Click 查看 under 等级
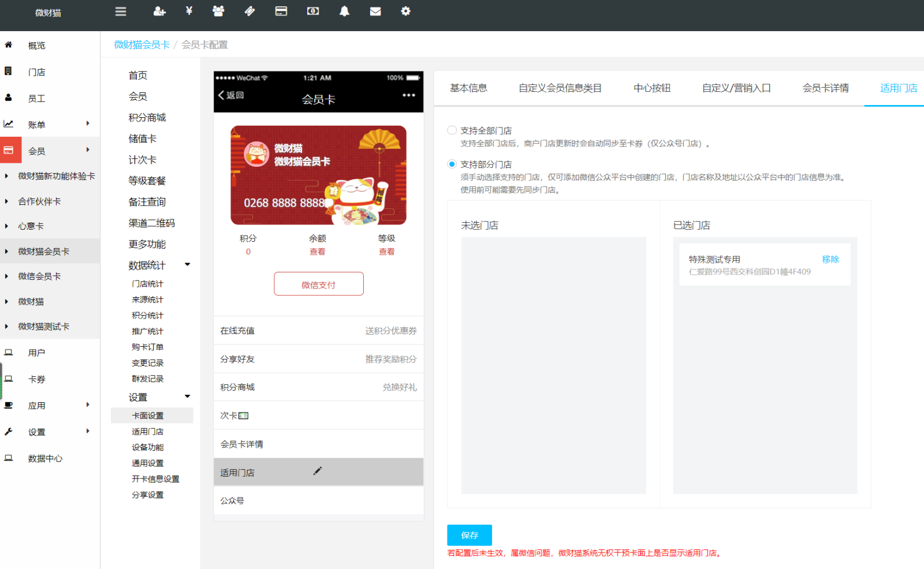This screenshot has height=569, width=924. click(x=387, y=252)
